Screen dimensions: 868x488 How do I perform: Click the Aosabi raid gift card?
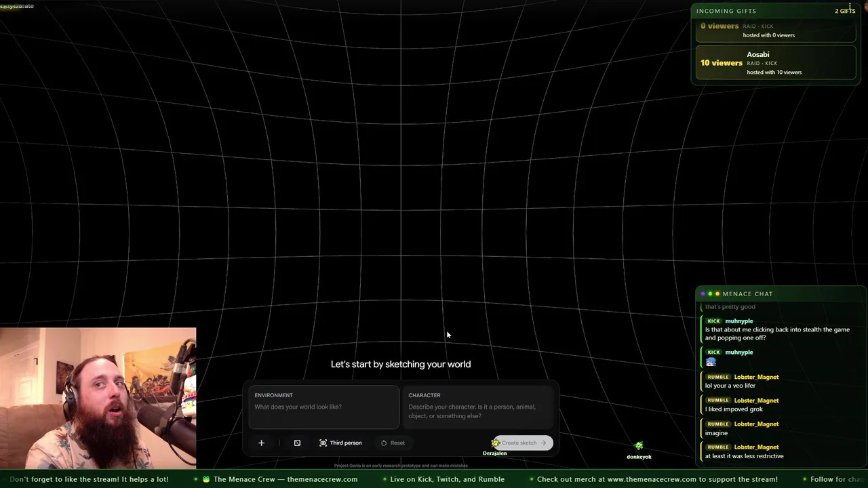coord(776,62)
